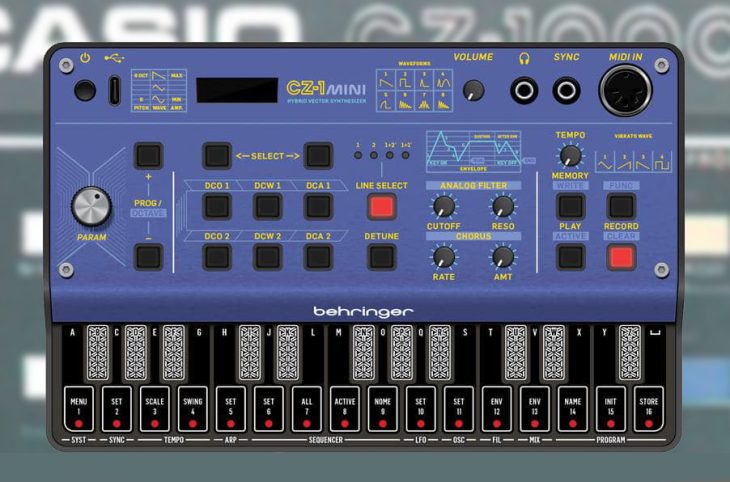The width and height of the screenshot is (730, 482).
Task: Toggle step 5 SET arp button
Action: [230, 408]
